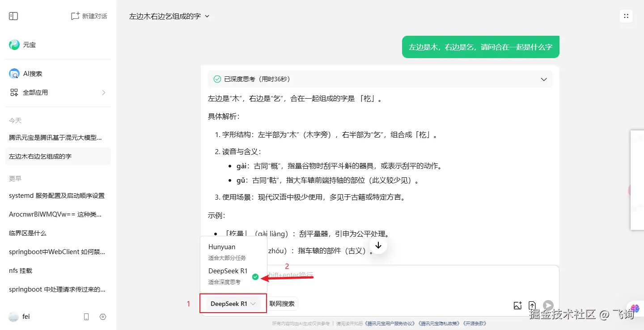Select chat 左边木右边乞组成的字 in sidebar
The image size is (644, 330).
58,156
